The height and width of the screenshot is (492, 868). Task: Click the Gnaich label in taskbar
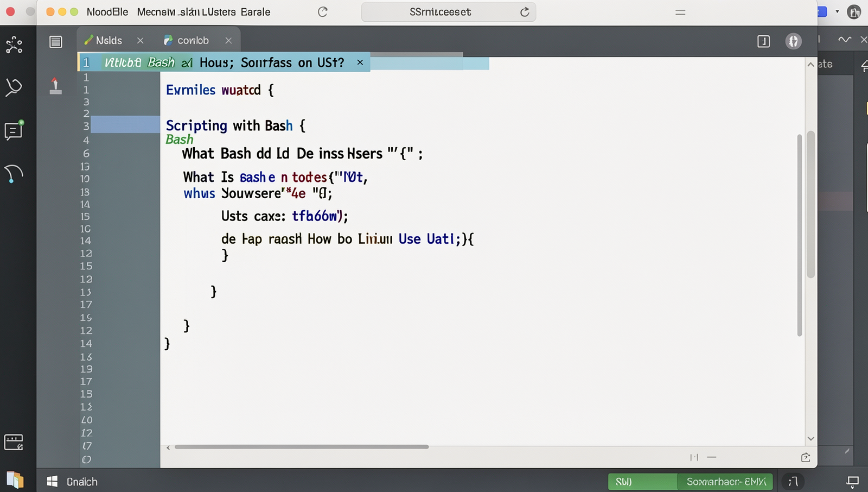(x=82, y=482)
